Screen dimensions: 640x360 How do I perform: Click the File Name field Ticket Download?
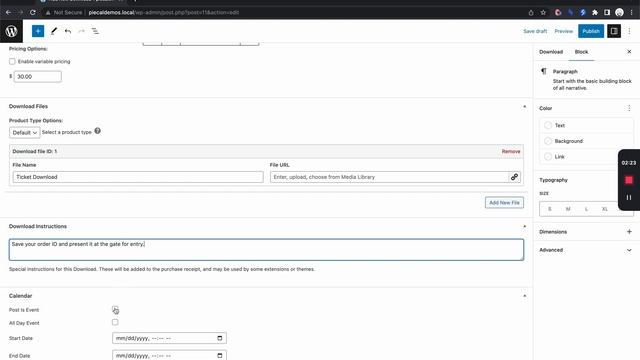[138, 177]
